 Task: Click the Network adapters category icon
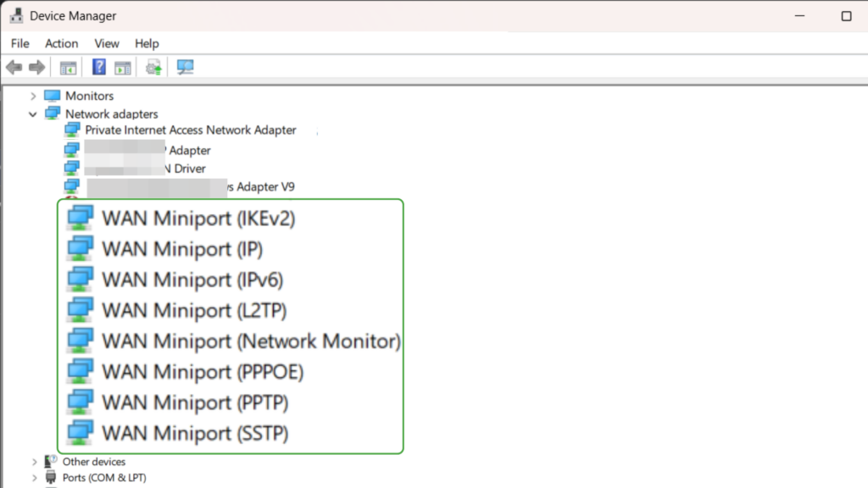(x=52, y=114)
